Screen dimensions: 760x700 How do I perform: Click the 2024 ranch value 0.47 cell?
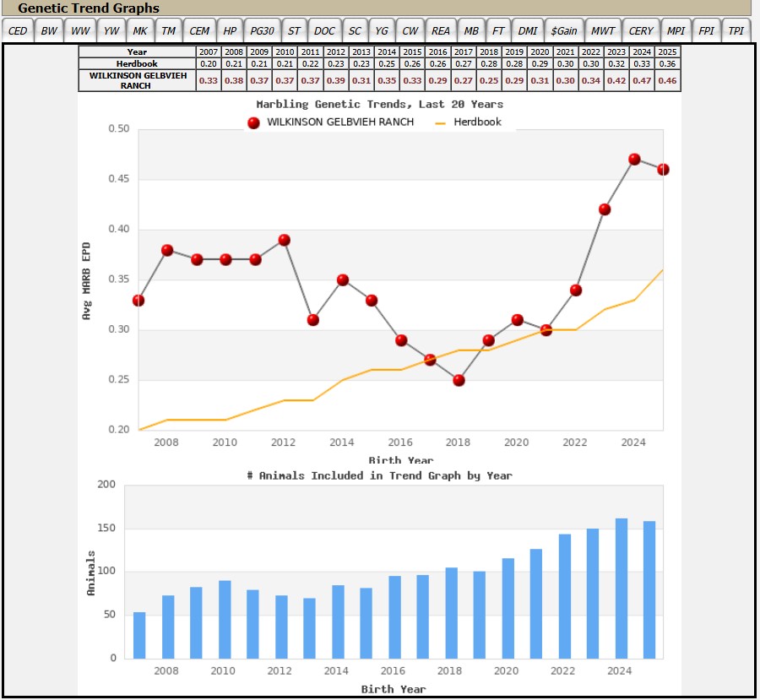(x=642, y=80)
